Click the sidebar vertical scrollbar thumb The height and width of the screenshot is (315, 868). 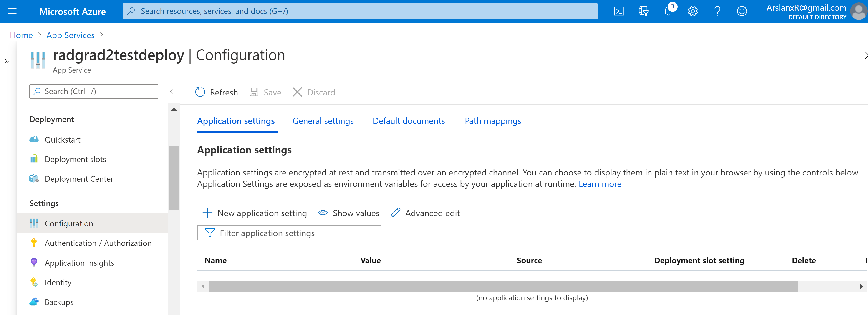pyautogui.click(x=174, y=178)
